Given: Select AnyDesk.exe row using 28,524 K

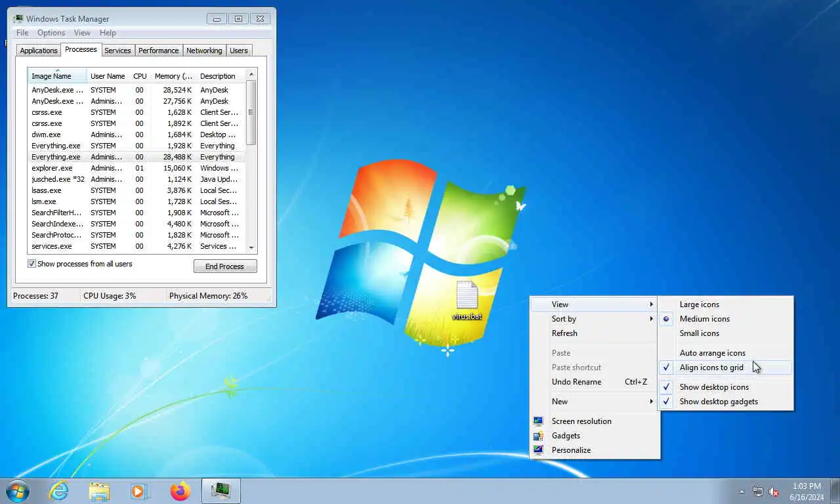Looking at the screenshot, I should coord(136,90).
